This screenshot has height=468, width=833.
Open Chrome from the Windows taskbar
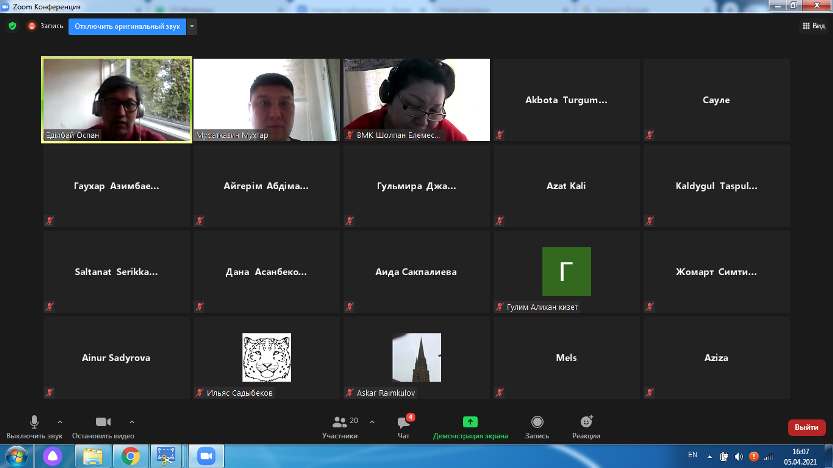pyautogui.click(x=130, y=456)
